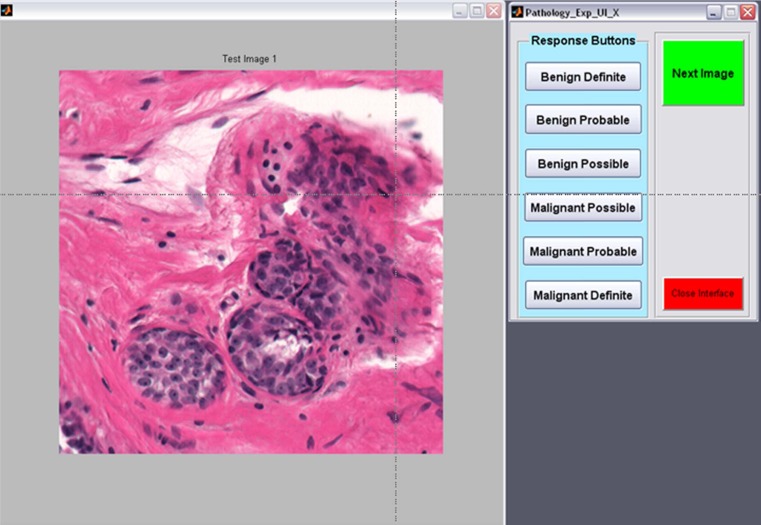Close the Pathology_Exp_UI_X window
761x525 pixels.
point(748,12)
